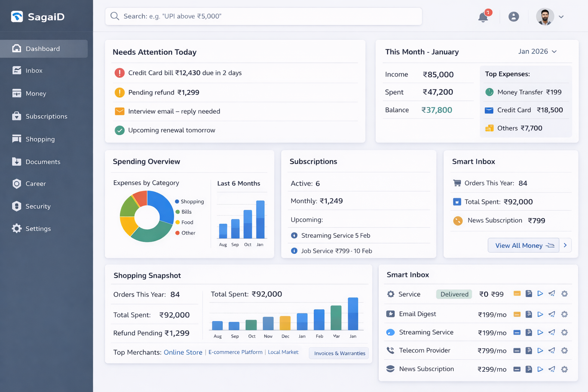This screenshot has height=392, width=588.
Task: Open the Online Store merchant link
Action: pos(183,352)
